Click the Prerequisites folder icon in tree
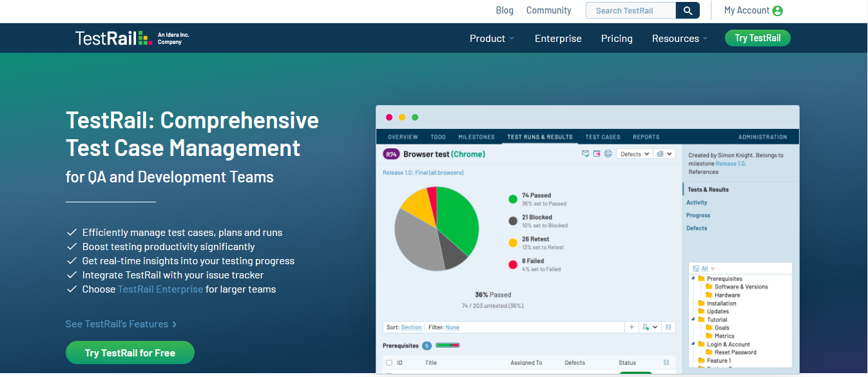868x377 pixels. coord(702,279)
